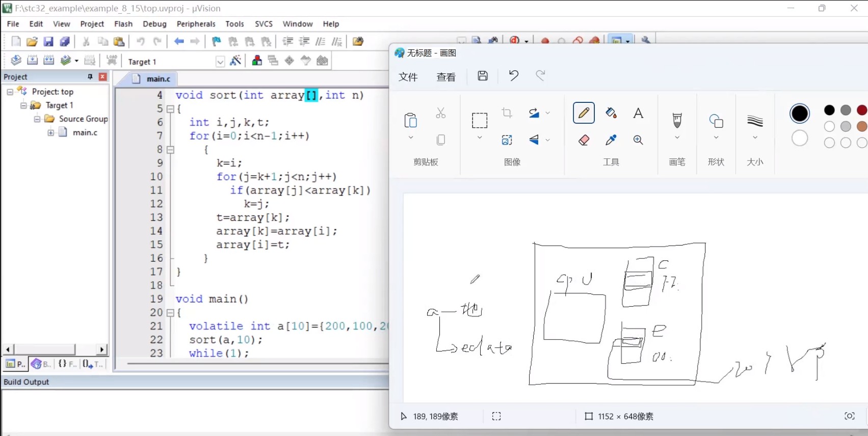The width and height of the screenshot is (868, 436).
Task: Open Options for Target magic wand icon
Action: [x=235, y=61]
